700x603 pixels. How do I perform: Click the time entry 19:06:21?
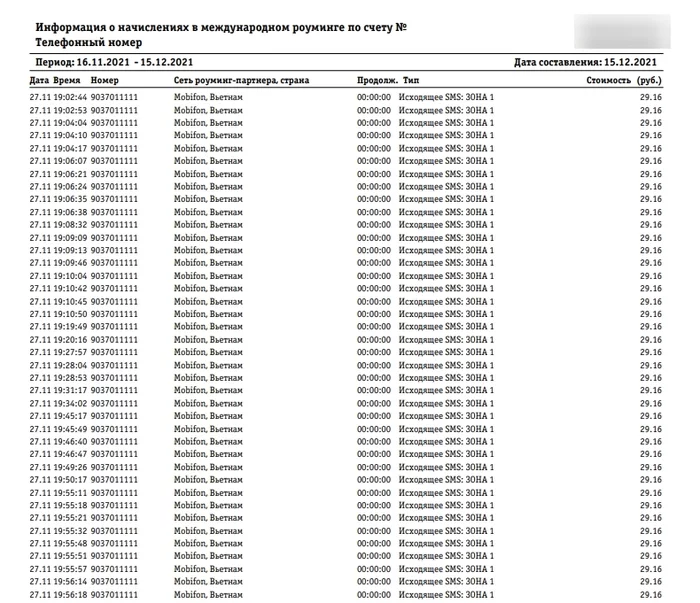click(x=70, y=174)
